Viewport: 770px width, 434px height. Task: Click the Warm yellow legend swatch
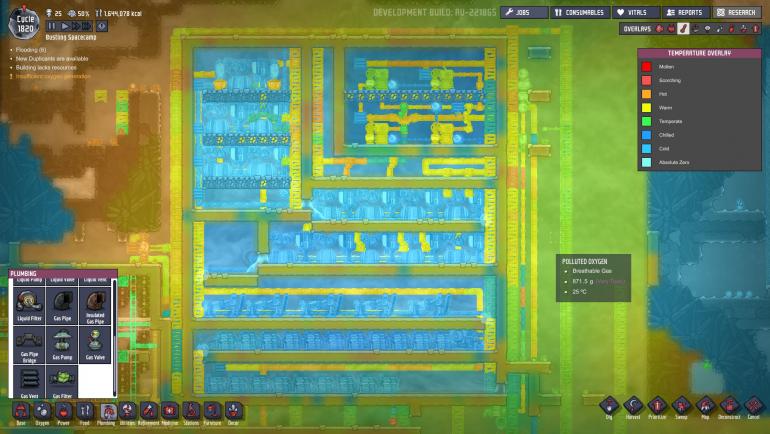646,108
